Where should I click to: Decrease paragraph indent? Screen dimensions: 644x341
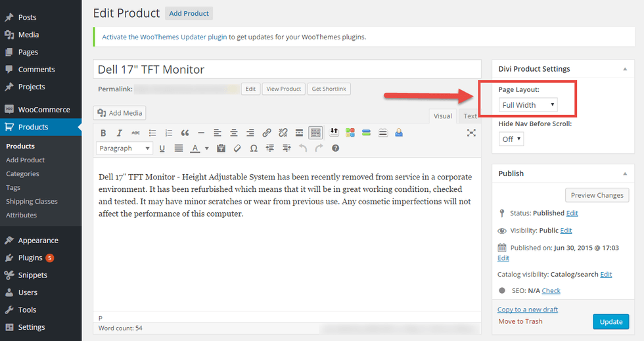coord(270,148)
